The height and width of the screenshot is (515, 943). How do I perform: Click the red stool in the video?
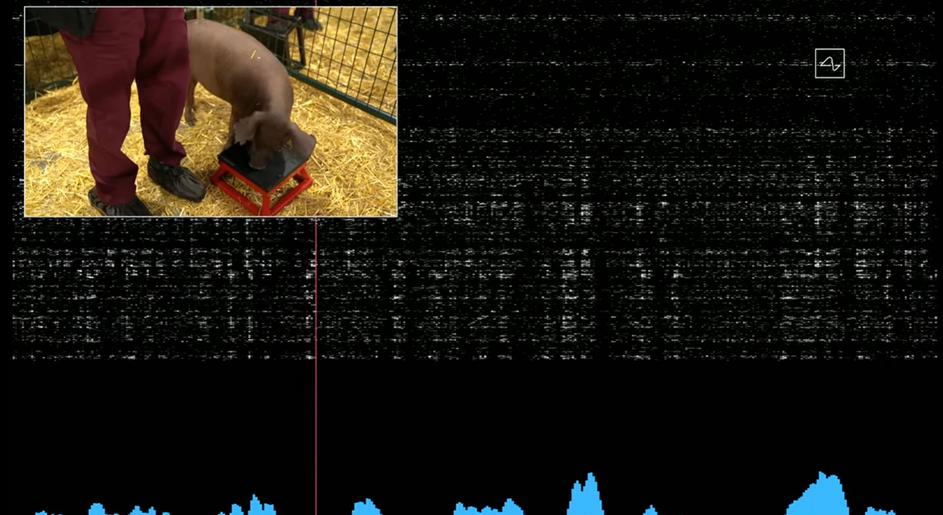point(263,184)
